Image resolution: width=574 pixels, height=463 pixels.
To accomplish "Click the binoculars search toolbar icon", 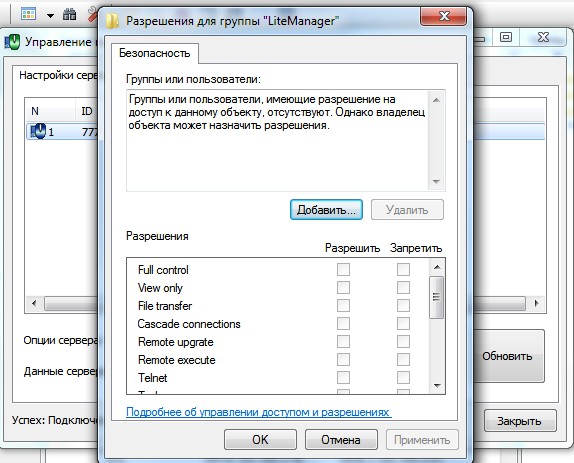I will [x=69, y=14].
